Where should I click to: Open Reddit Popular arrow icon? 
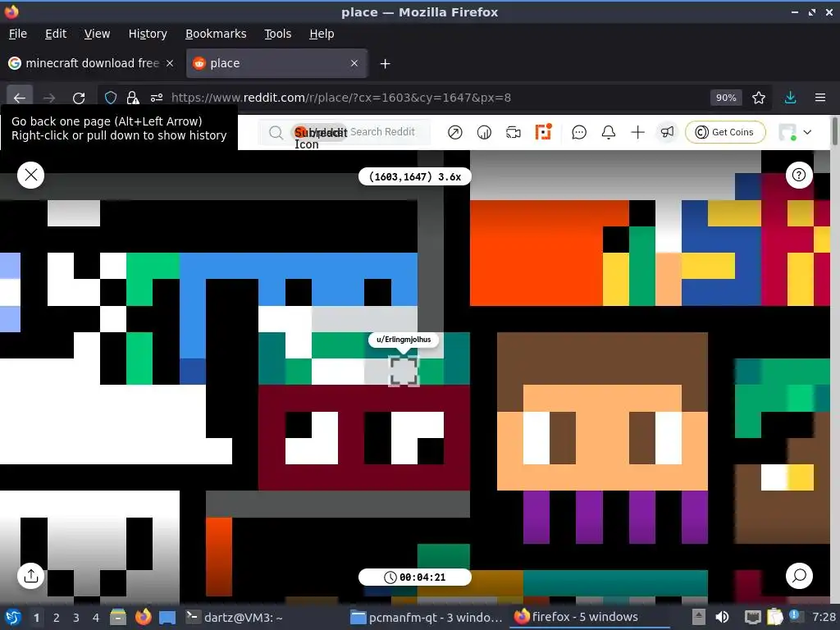tap(454, 132)
